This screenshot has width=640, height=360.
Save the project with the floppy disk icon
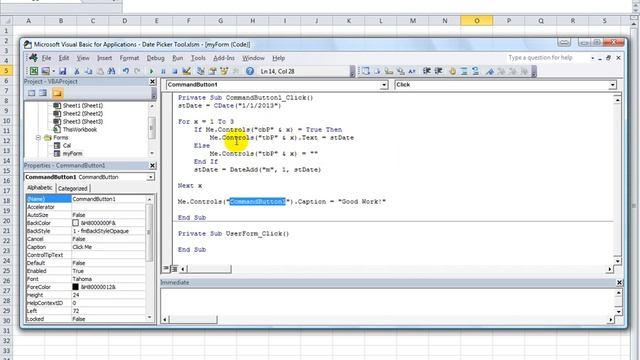pyautogui.click(x=62, y=71)
